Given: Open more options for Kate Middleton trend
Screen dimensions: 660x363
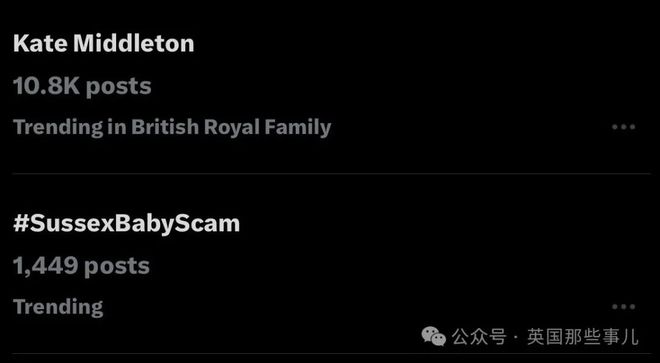Looking at the screenshot, I should click(623, 127).
